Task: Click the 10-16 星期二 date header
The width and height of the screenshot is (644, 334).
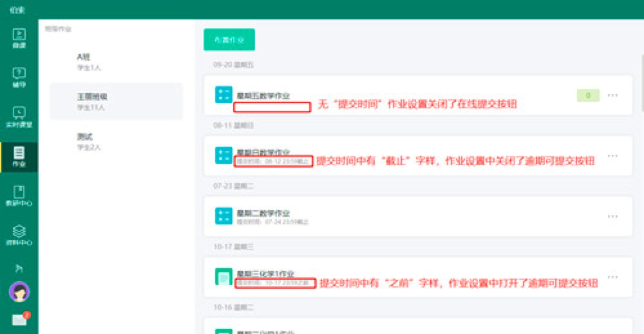Action: (233, 307)
